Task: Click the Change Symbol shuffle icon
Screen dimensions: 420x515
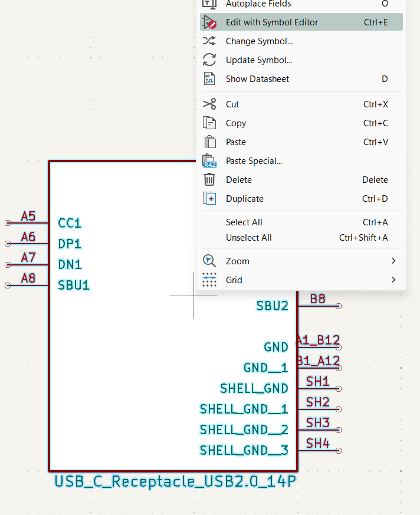Action: [209, 41]
